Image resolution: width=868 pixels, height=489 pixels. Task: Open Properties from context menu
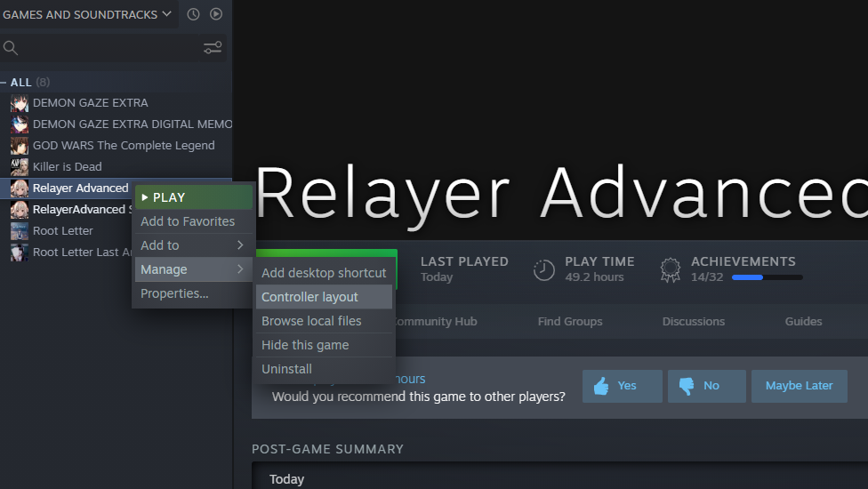tap(194, 293)
